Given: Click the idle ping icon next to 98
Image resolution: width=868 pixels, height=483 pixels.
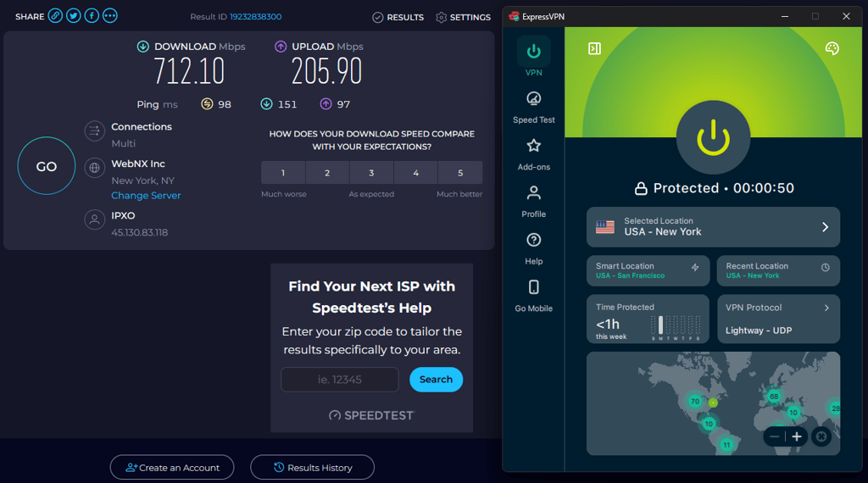Looking at the screenshot, I should pos(207,104).
